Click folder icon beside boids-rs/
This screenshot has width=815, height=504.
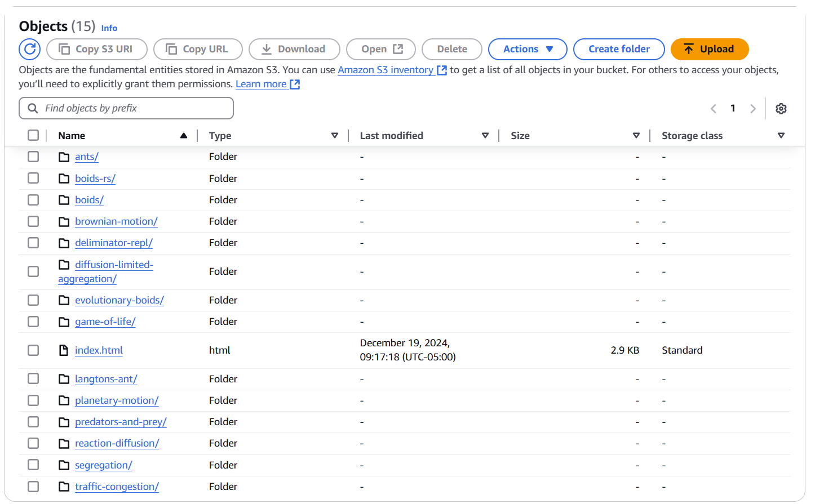click(64, 179)
